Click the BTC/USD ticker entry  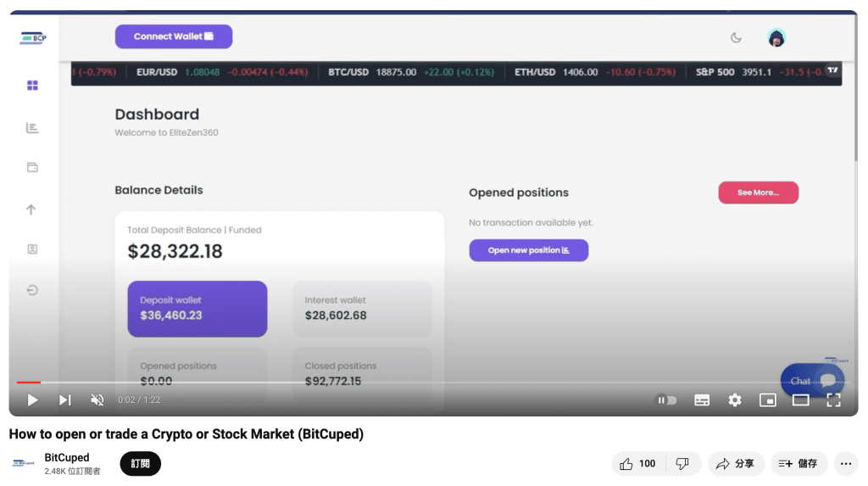pyautogui.click(x=411, y=73)
